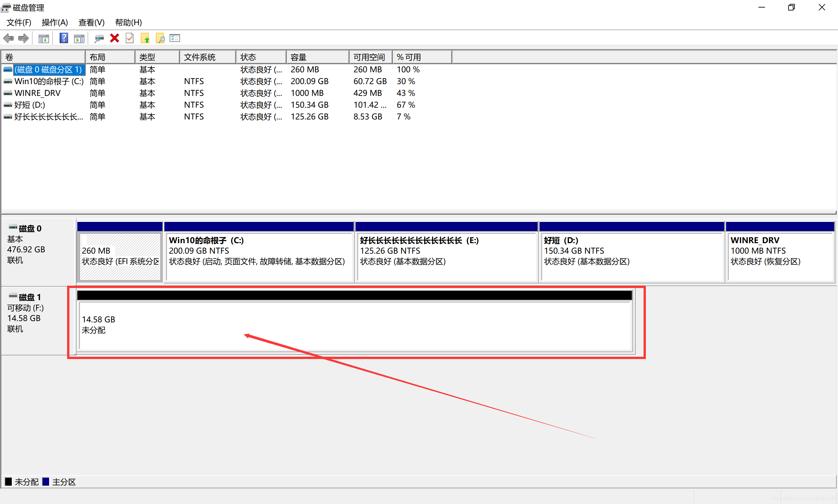Image resolution: width=838 pixels, height=504 pixels.
Task: Sort by the 类型 column header
Action: point(157,57)
